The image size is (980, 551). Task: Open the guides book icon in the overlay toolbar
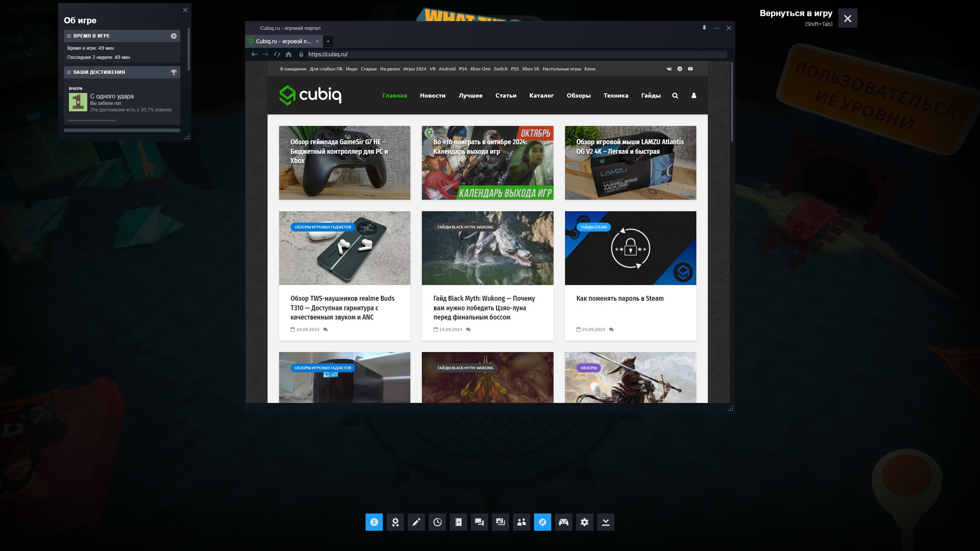[458, 522]
